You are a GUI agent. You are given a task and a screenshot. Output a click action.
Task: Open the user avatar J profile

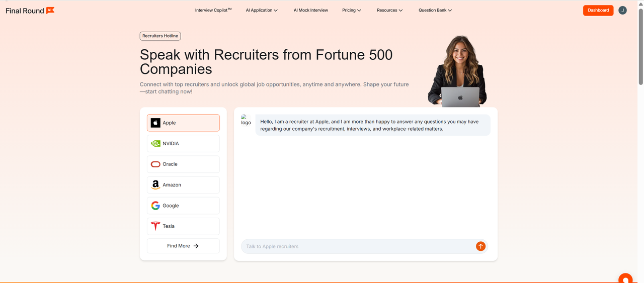[x=622, y=11]
